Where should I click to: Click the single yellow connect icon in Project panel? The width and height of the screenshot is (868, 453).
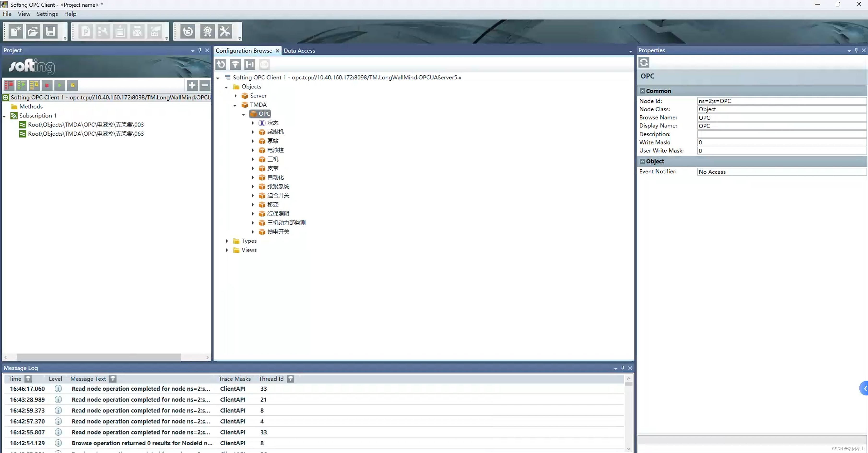tap(72, 85)
